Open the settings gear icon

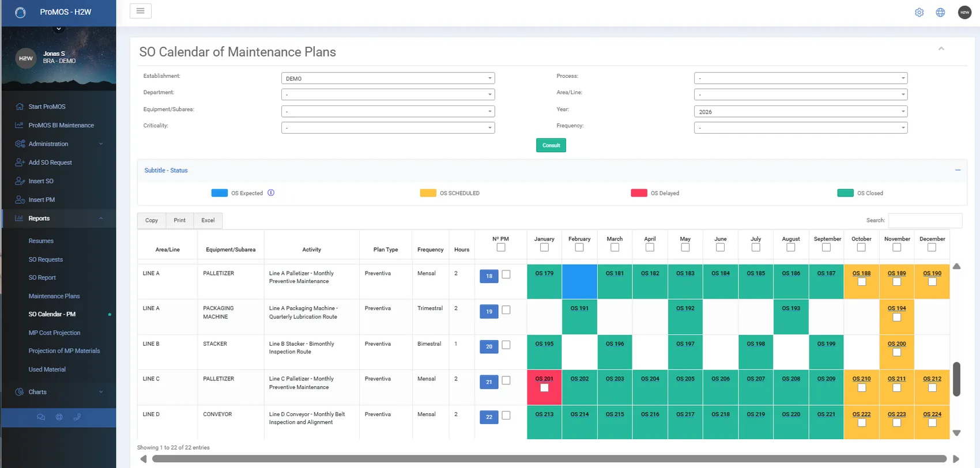tap(919, 13)
